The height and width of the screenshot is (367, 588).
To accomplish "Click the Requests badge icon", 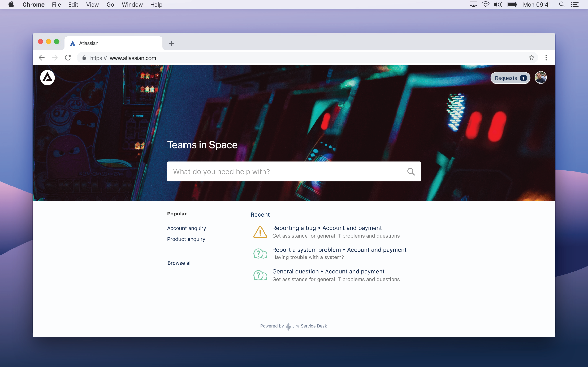I will coord(523,78).
